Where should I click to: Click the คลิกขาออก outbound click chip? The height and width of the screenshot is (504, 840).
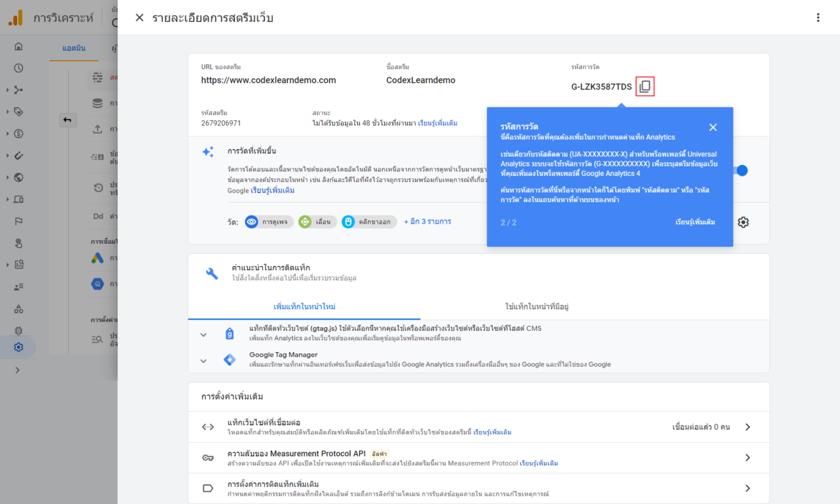(x=369, y=222)
